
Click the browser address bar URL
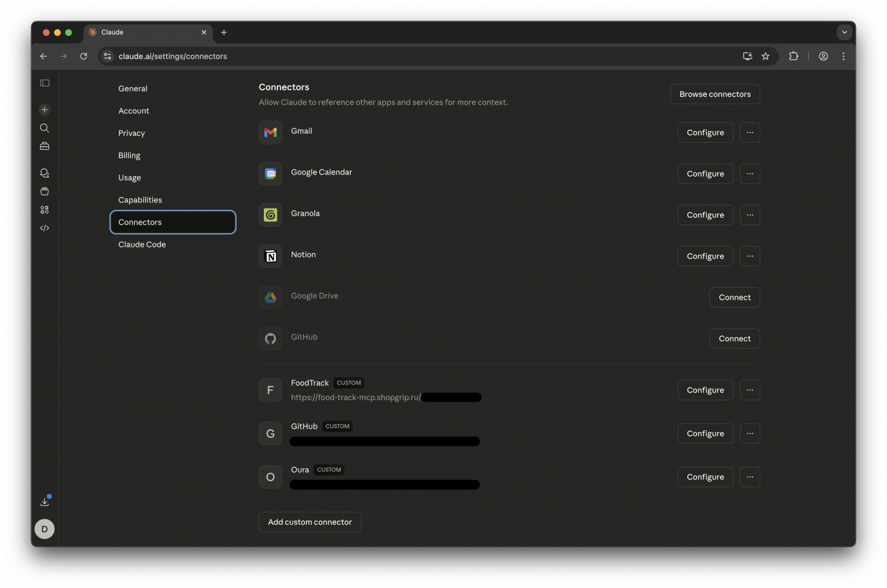(173, 56)
